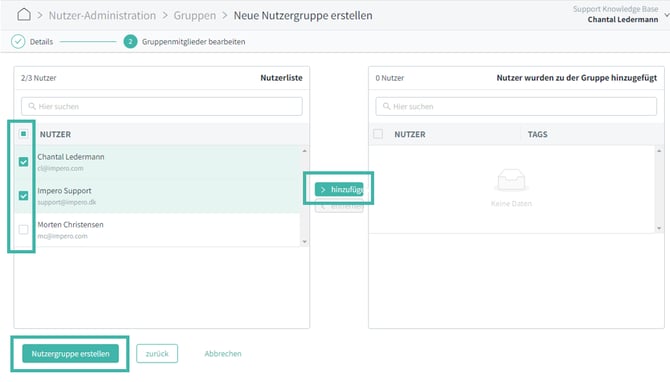The height and width of the screenshot is (382, 670).
Task: Select the Details step label
Action: tap(41, 42)
